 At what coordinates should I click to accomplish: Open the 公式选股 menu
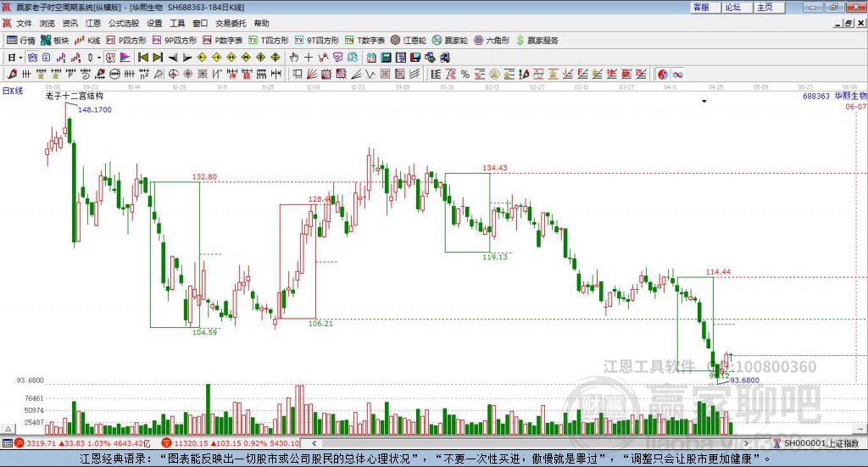click(124, 23)
